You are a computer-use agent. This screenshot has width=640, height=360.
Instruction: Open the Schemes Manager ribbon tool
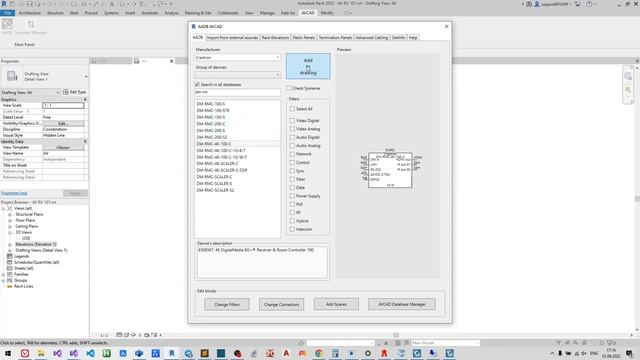(x=31, y=26)
